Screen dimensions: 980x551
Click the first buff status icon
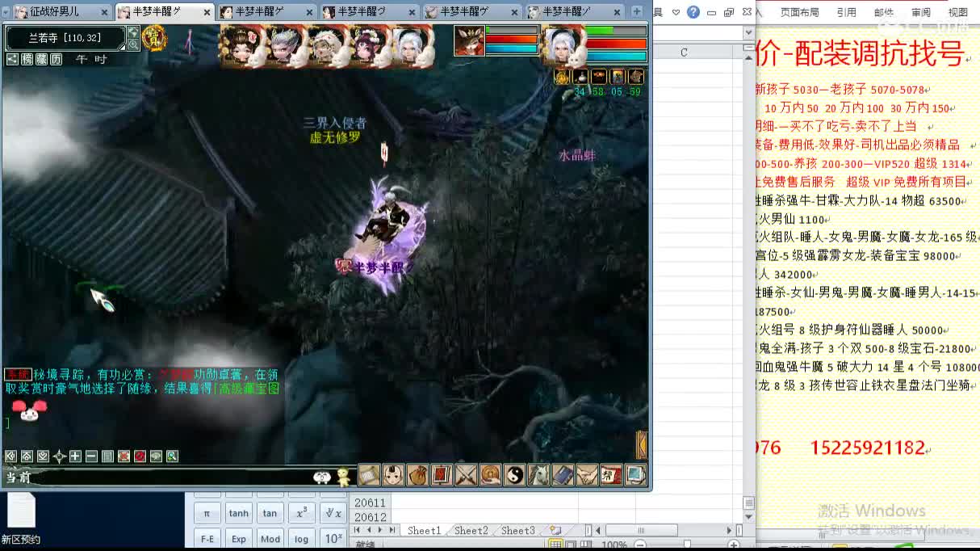point(561,77)
